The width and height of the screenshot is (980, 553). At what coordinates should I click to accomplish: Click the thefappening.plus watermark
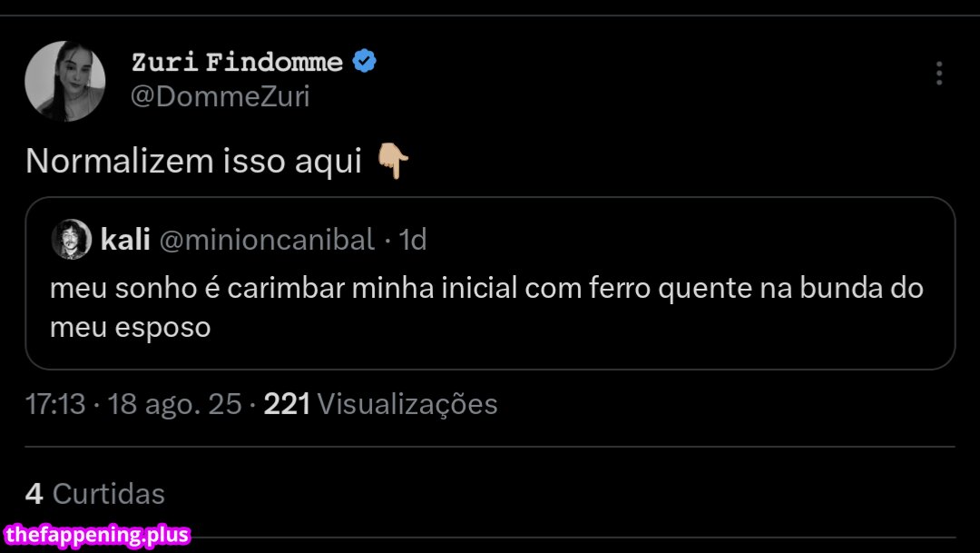pos(97,535)
